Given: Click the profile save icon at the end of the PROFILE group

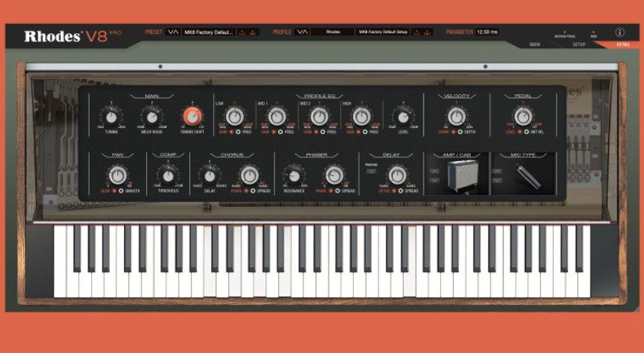Looking at the screenshot, I should click(x=427, y=32).
